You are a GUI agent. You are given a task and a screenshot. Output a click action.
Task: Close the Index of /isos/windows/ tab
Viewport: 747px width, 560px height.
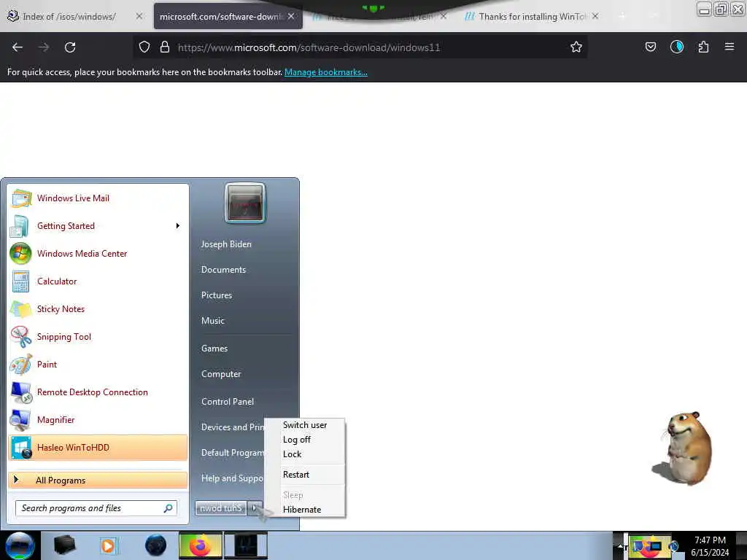pyautogui.click(x=139, y=16)
